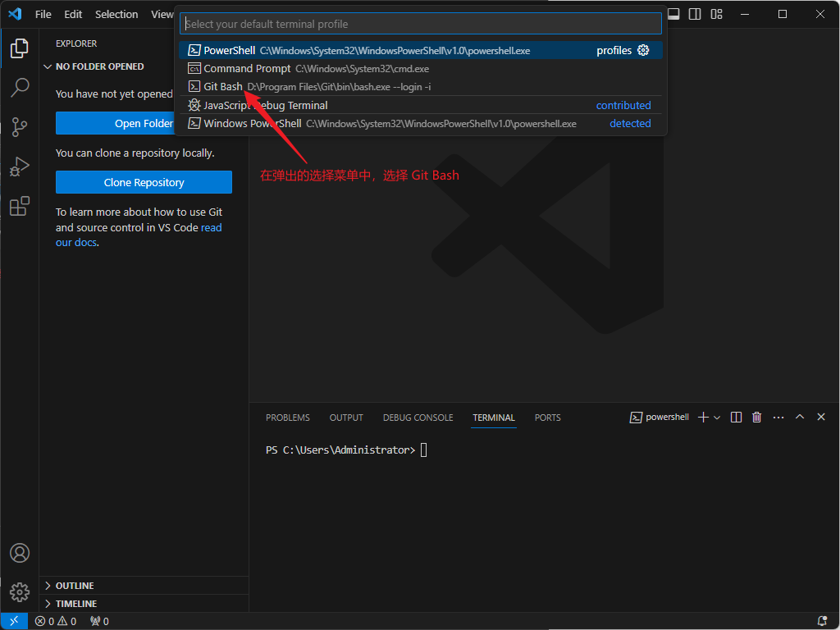Click the ports forwarded status indicator
The image size is (840, 630).
click(x=99, y=621)
